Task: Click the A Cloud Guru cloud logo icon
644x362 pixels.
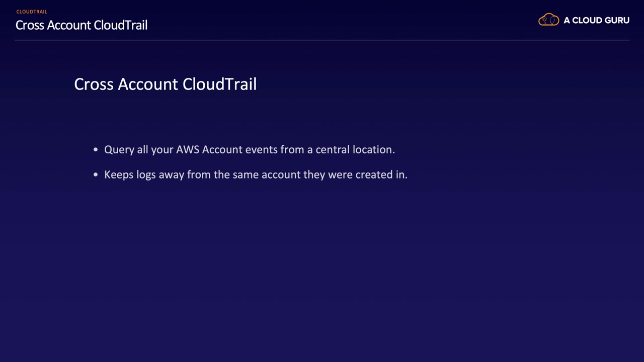Action: pos(548,20)
